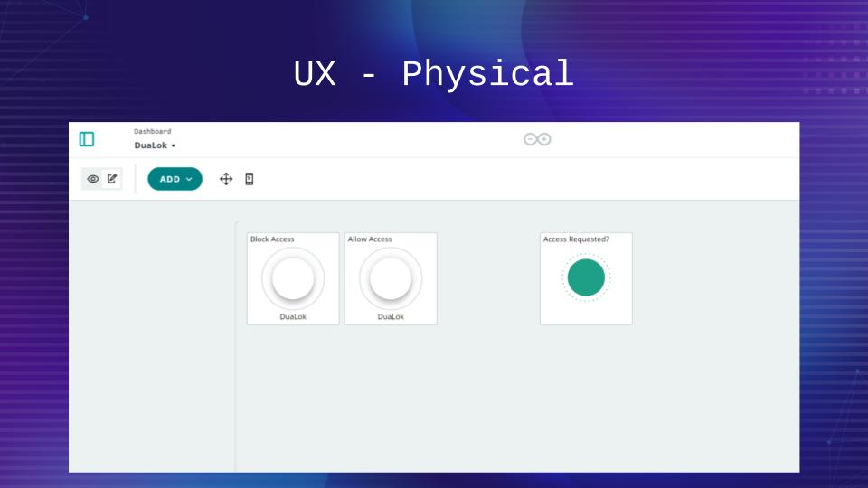The width and height of the screenshot is (868, 488).
Task: Click the DuaLok label under Allow Access
Action: click(391, 316)
